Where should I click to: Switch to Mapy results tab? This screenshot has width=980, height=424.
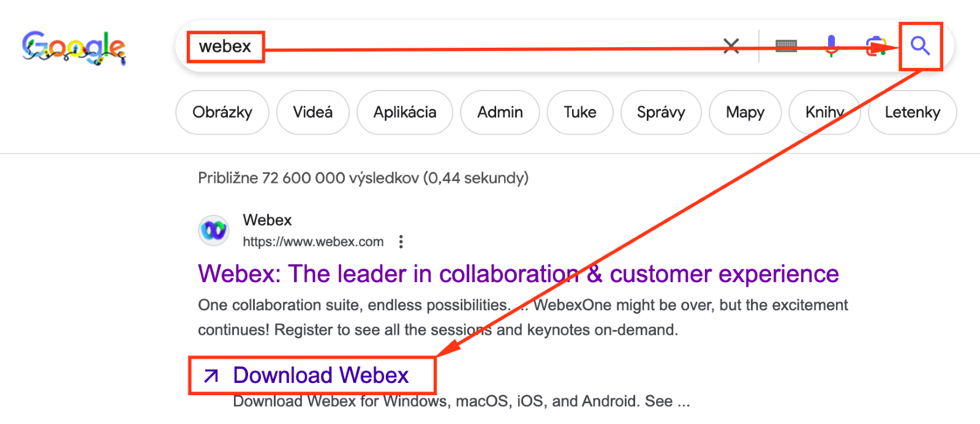[745, 113]
